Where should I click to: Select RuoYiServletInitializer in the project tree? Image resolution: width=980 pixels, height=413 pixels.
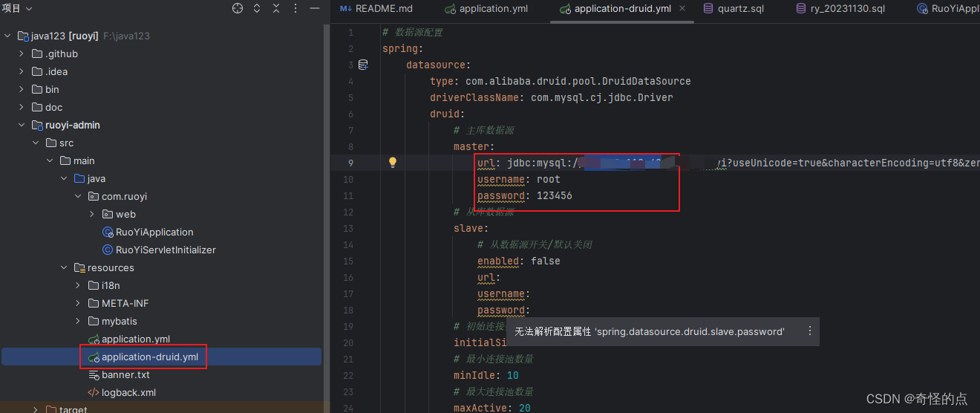166,250
